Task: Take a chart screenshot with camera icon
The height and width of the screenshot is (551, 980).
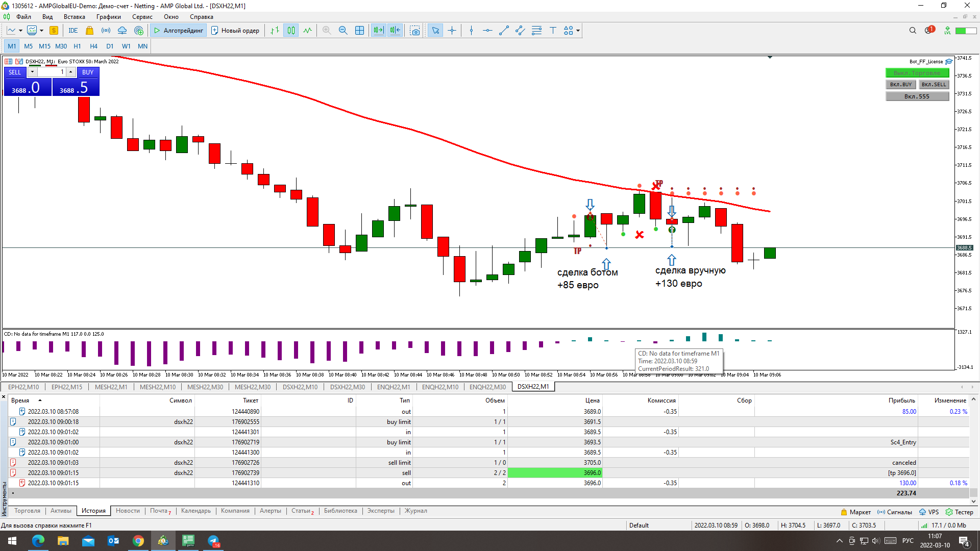Action: [x=415, y=31]
